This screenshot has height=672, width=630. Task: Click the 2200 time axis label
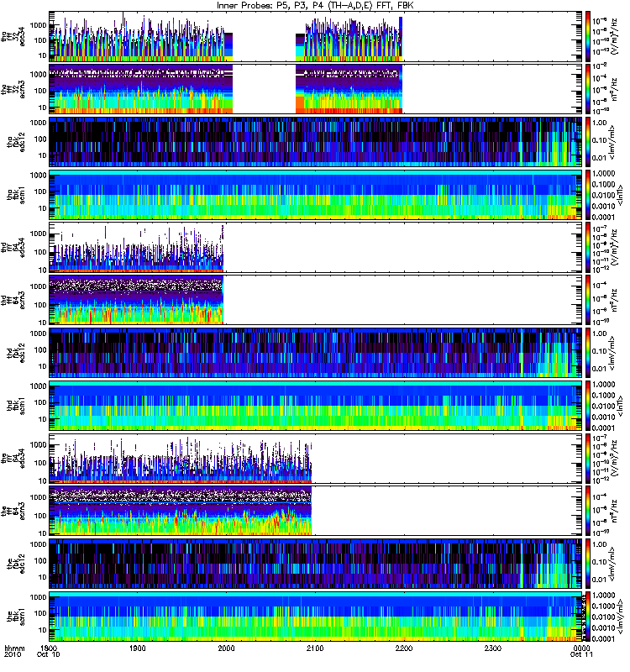[x=404, y=648]
